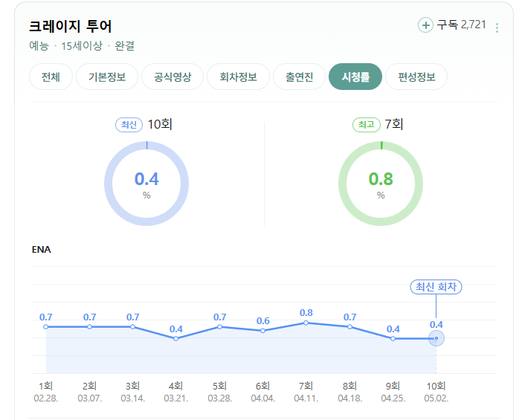Go to the 회차정보 tab
The height and width of the screenshot is (420, 519).
pos(238,77)
